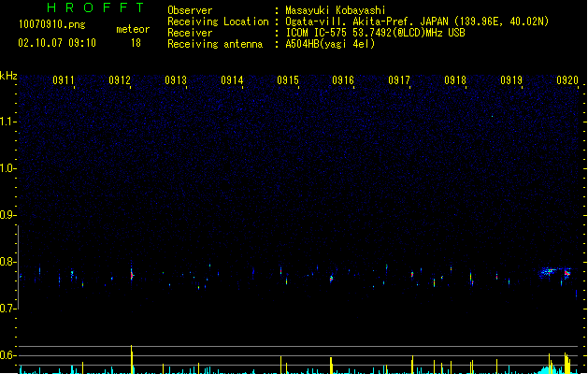This screenshot has height=374, width=588.
Task: Click the meteor count value 18
Action: point(136,43)
